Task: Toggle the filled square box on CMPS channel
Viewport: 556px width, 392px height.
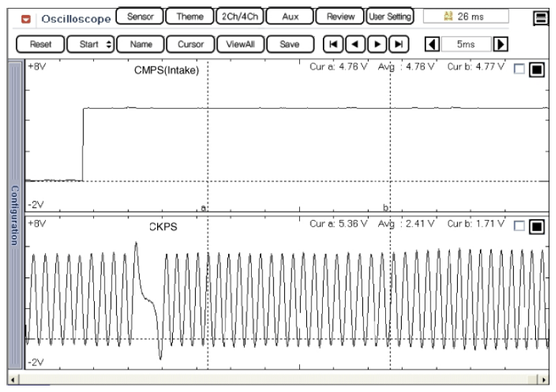Action: click(537, 69)
